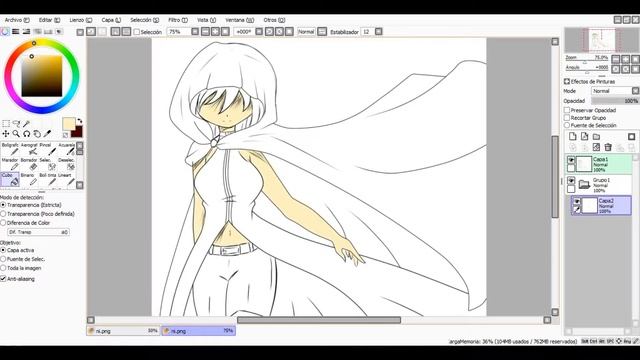Image resolution: width=640 pixels, height=360 pixels.
Task: Toggle visibility of Grupo1 folder
Action: pyautogui.click(x=571, y=181)
